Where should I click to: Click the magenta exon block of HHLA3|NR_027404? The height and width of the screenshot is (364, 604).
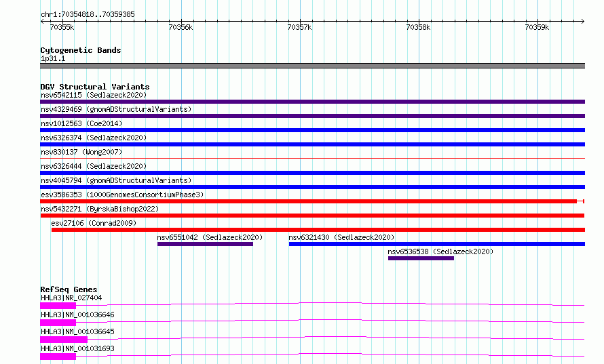click(58, 306)
